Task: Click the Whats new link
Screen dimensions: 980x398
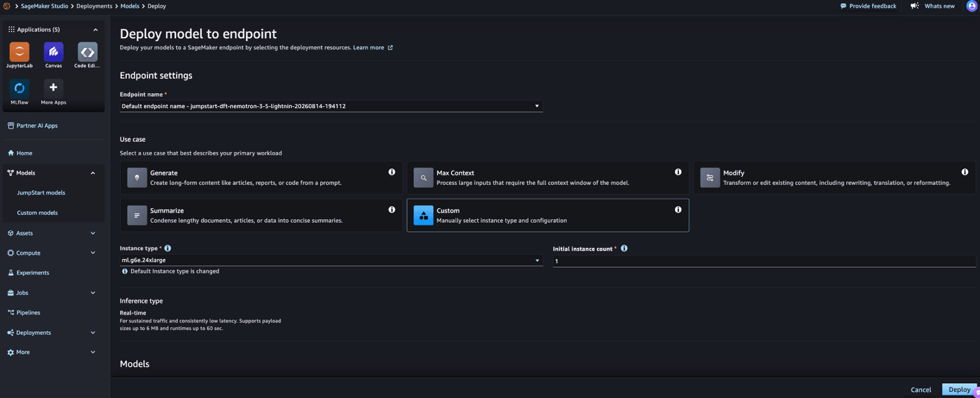Action: coord(940,6)
